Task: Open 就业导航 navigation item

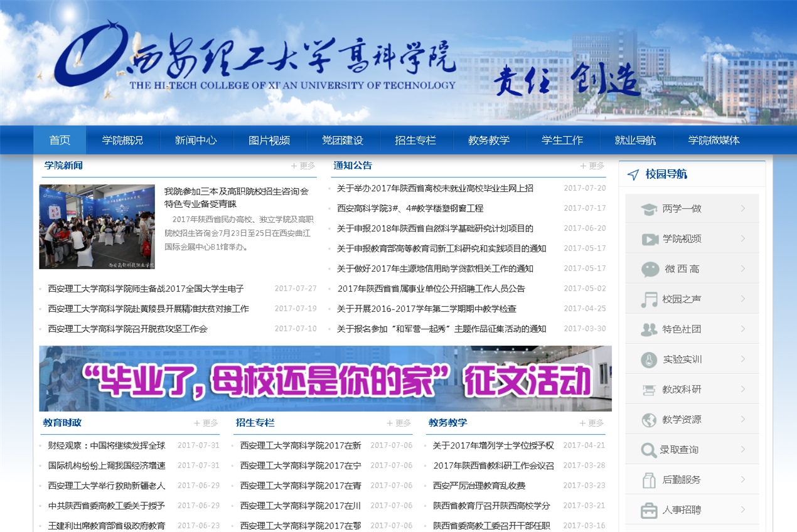Action: (635, 140)
